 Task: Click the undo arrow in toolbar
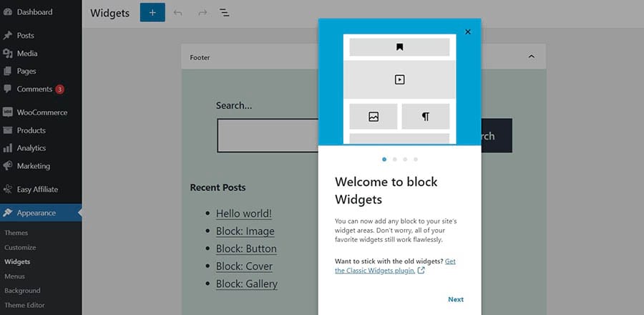click(178, 13)
